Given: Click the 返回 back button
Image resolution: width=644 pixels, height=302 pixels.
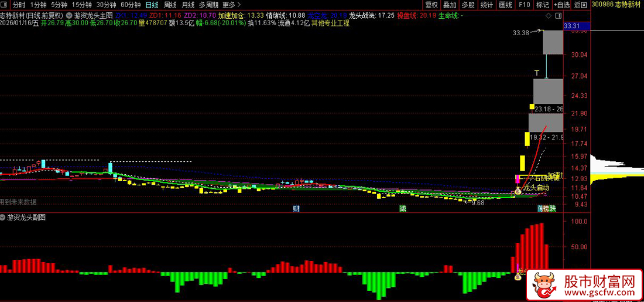Looking at the screenshot, I should point(580,5).
